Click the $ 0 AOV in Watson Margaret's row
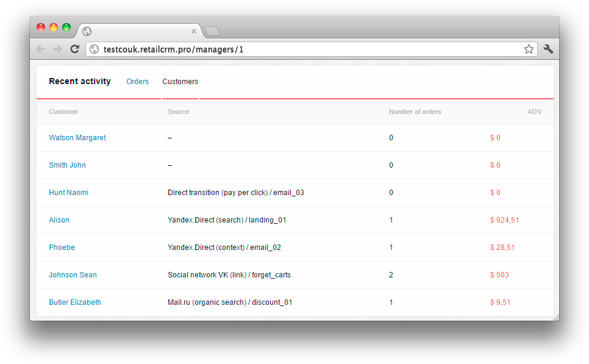This screenshot has height=364, width=589. (495, 137)
